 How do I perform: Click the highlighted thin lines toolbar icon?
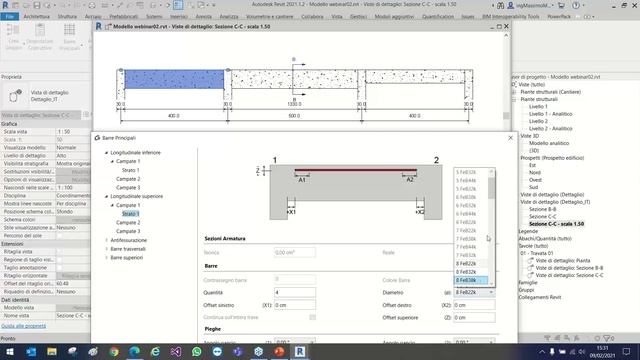click(178, 5)
